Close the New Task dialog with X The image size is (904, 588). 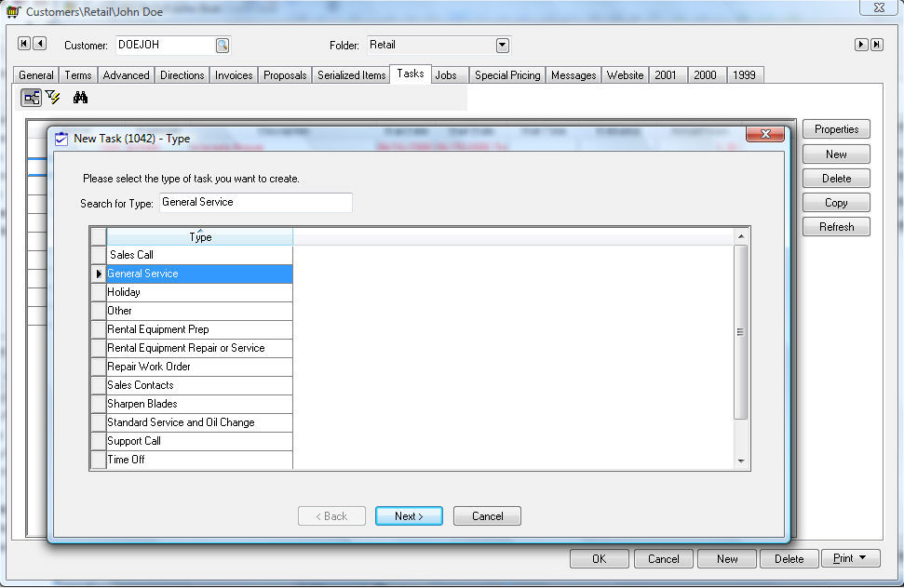click(765, 135)
